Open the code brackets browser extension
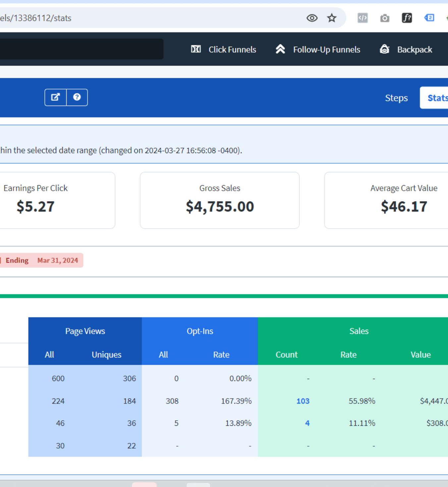448x487 pixels. [x=363, y=18]
